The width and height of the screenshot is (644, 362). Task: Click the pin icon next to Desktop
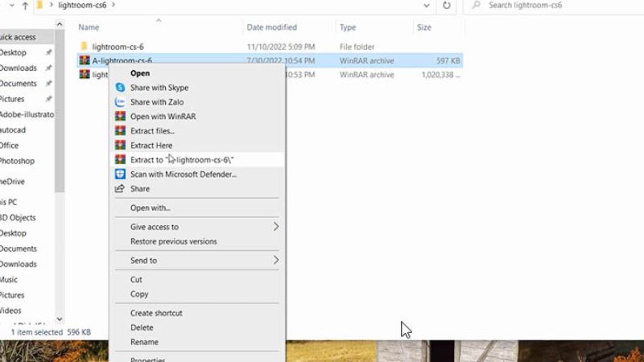coord(48,52)
